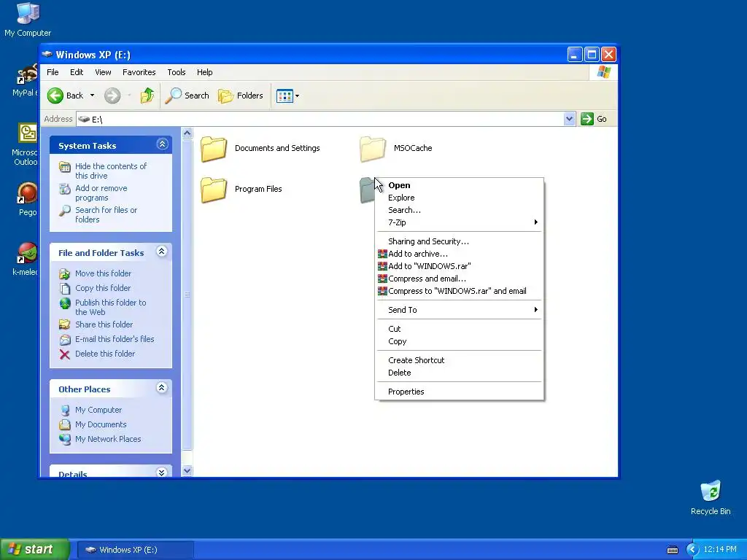Select the Documents and Settings folder icon

tap(214, 149)
